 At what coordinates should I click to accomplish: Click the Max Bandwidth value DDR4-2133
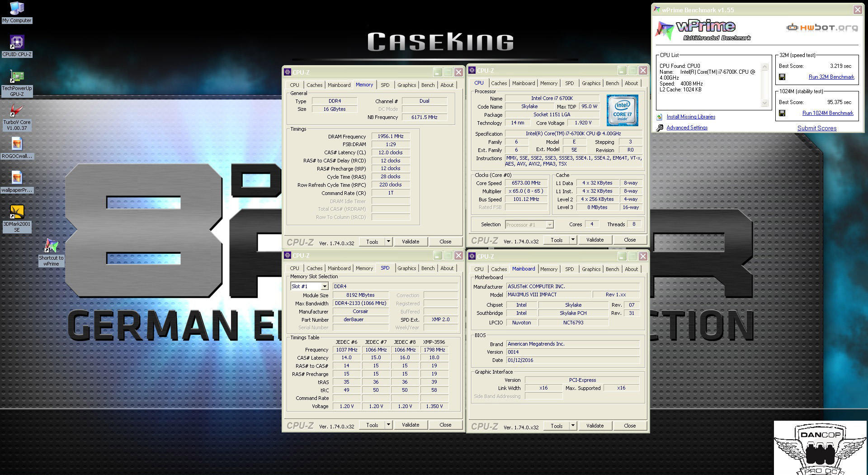360,303
